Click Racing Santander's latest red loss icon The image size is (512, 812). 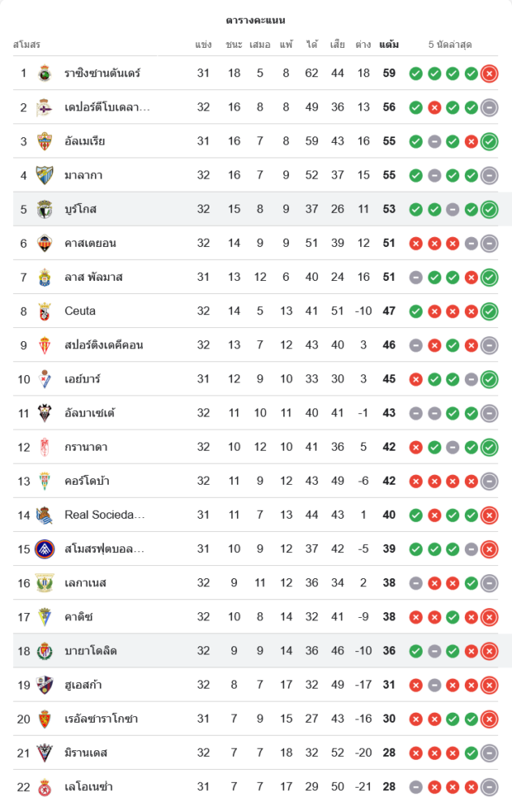tap(488, 74)
